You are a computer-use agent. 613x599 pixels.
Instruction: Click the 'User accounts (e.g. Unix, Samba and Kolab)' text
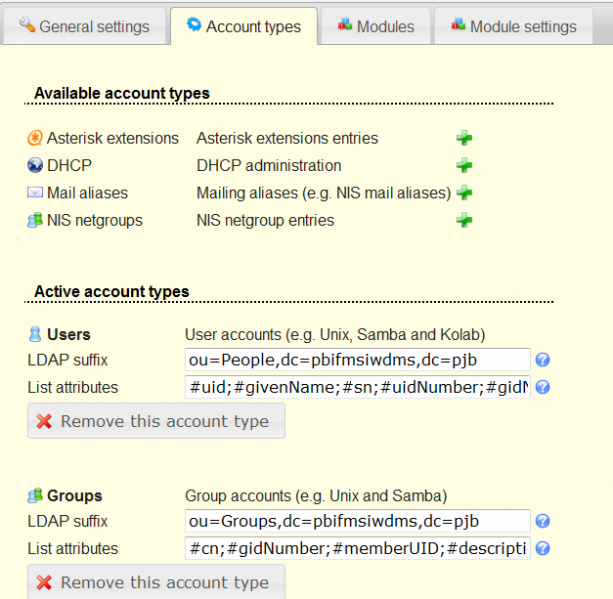335,335
